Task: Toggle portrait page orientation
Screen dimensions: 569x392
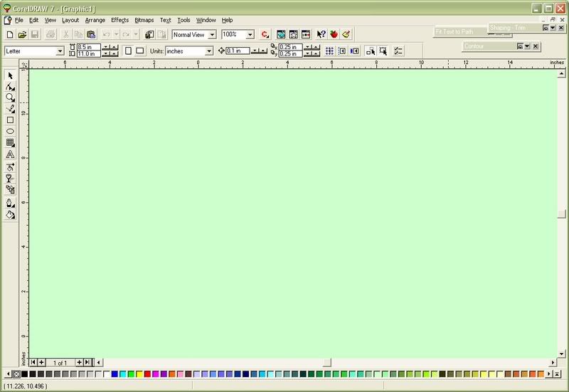Action: [x=127, y=51]
